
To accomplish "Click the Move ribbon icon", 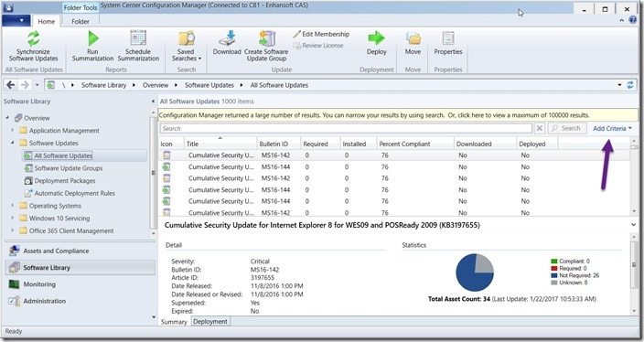I will pyautogui.click(x=413, y=38).
